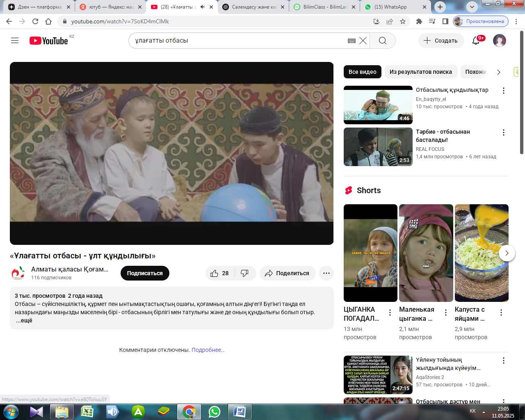Close the Сәлемдесу және browser tab
525x420 pixels.
282,7
